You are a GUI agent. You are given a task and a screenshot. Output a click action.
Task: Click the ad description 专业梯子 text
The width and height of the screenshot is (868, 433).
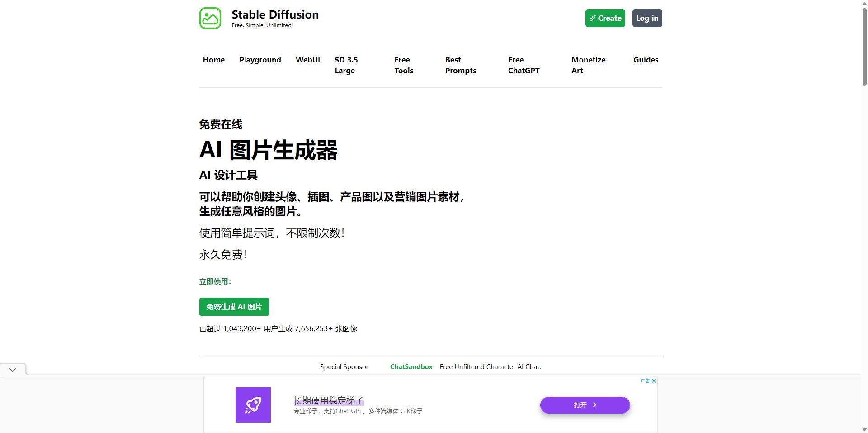tap(358, 411)
